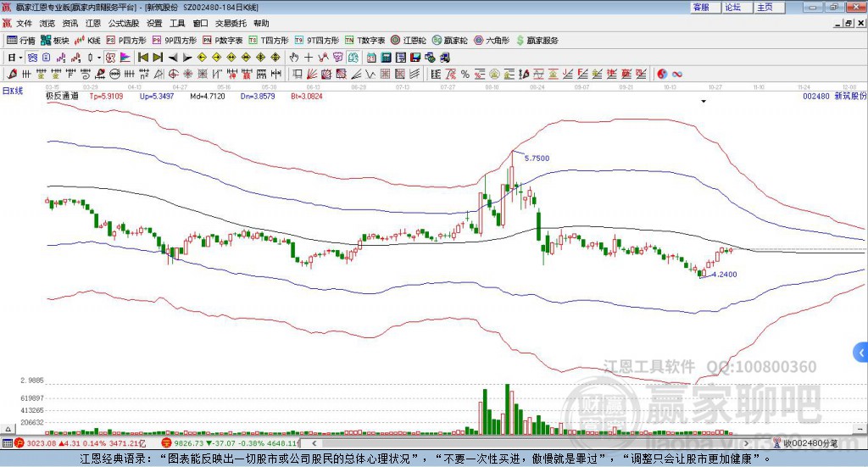Open the 江恩轮 Gann wheel
Viewport: 868px width, 467px height.
(409, 41)
